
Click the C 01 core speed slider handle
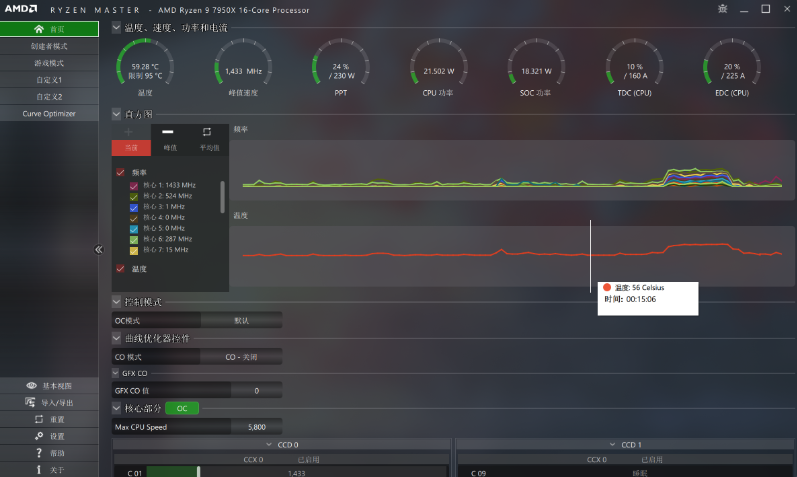point(198,472)
